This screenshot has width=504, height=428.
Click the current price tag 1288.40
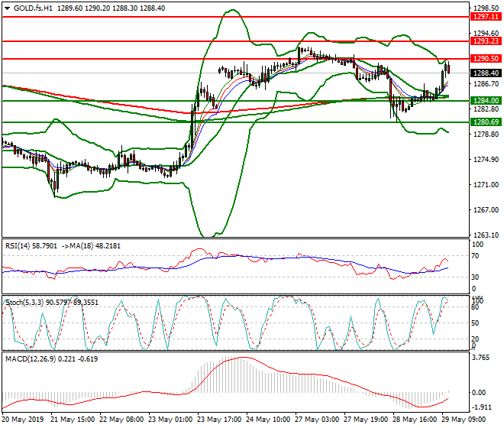coord(486,73)
